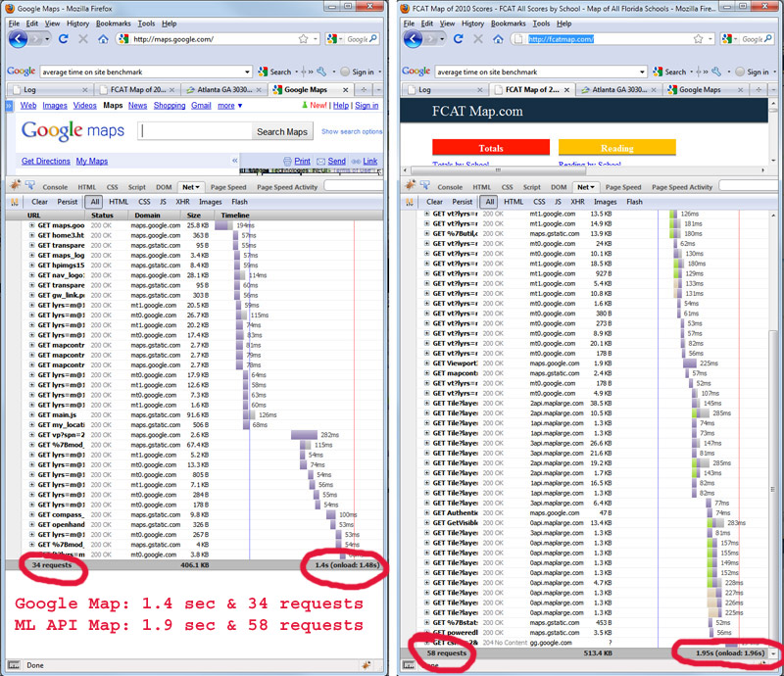Image resolution: width=784 pixels, height=676 pixels.
Task: Click the yellow Reading button on FCAT Map
Action: pyautogui.click(x=617, y=148)
